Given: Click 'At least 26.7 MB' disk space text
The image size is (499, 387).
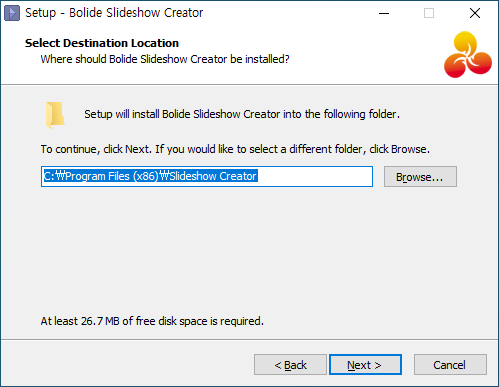Looking at the screenshot, I should point(152,321).
